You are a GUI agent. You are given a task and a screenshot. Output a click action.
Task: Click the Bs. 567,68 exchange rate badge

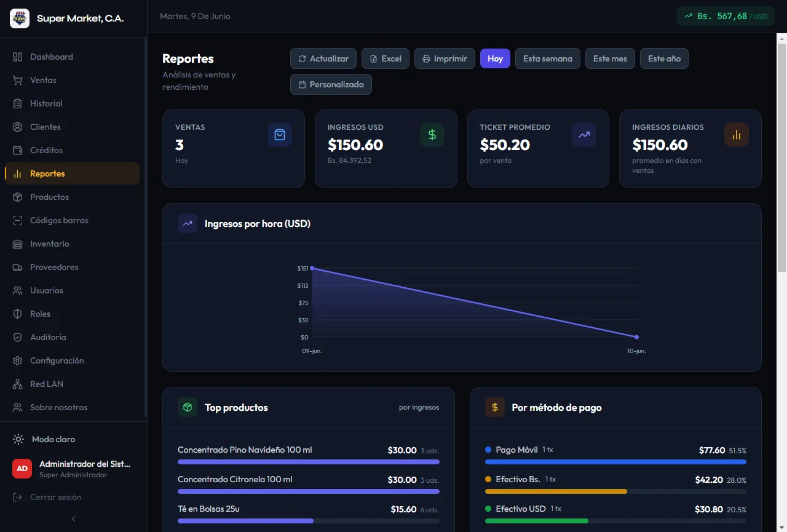[x=726, y=16]
